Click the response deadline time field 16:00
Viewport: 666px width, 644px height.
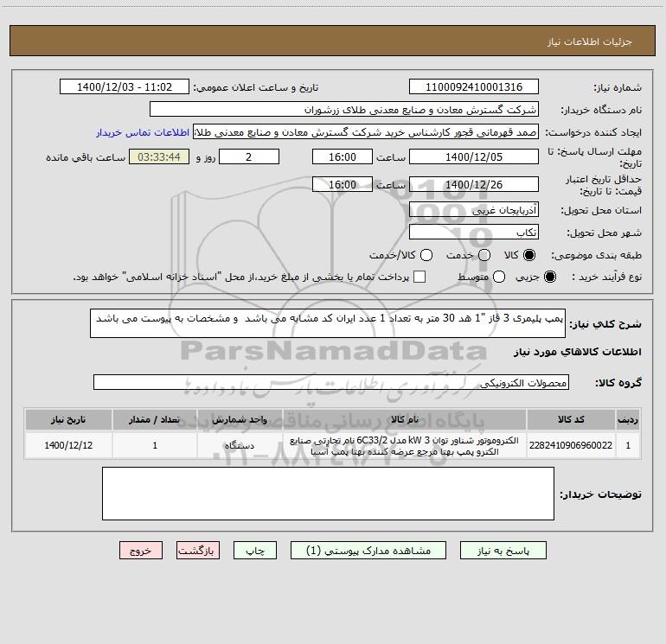(x=343, y=157)
